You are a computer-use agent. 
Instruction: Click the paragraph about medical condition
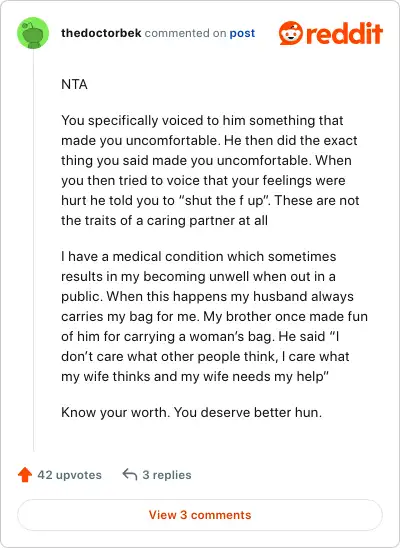(x=214, y=317)
